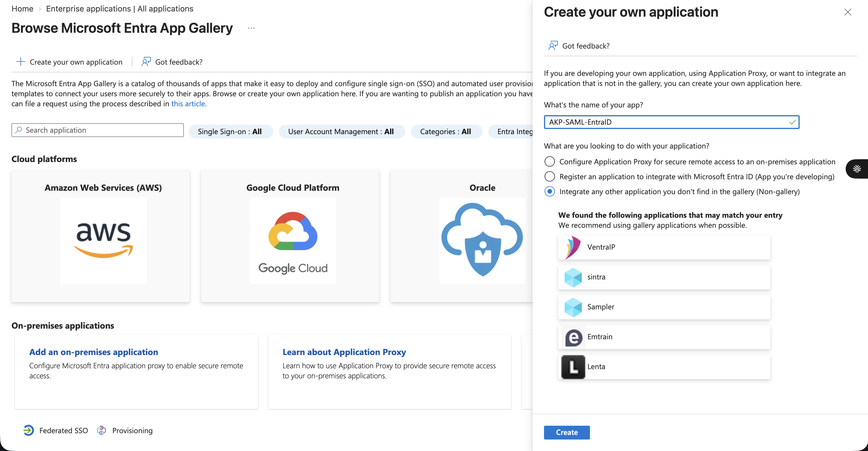The image size is (868, 451).
Task: Click the feedback person icon in side panel
Action: 553,45
